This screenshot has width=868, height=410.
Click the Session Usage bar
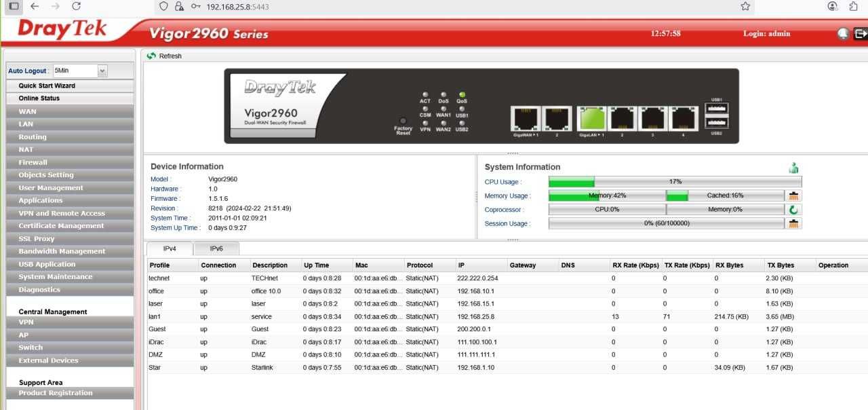667,223
